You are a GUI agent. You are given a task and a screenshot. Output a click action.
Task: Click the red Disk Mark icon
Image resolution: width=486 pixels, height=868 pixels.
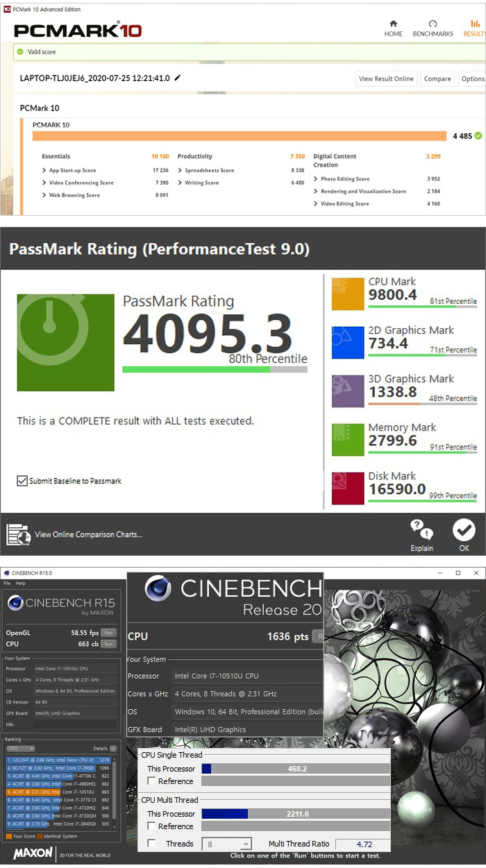[x=348, y=488]
